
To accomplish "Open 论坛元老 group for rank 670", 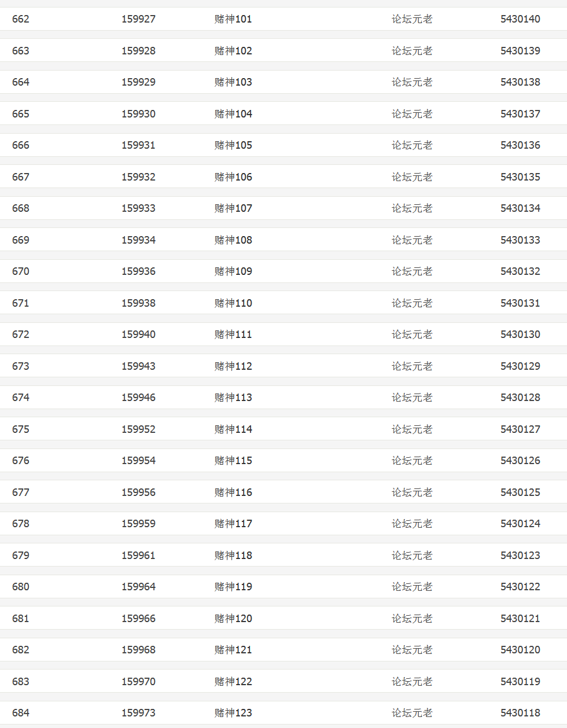I will point(412,271).
